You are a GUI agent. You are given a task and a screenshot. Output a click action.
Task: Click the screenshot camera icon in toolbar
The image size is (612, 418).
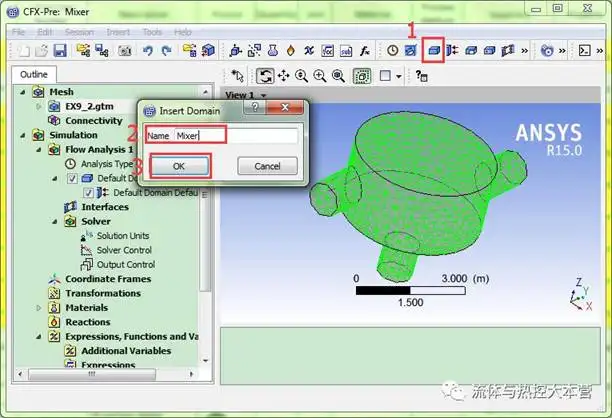(125, 51)
